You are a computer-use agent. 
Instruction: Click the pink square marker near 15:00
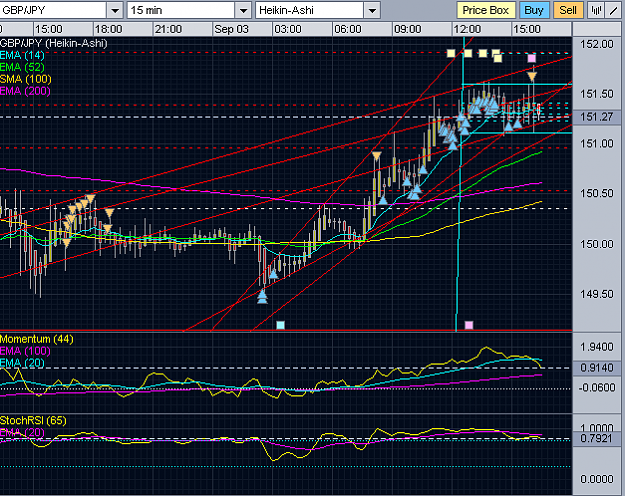tap(532, 59)
